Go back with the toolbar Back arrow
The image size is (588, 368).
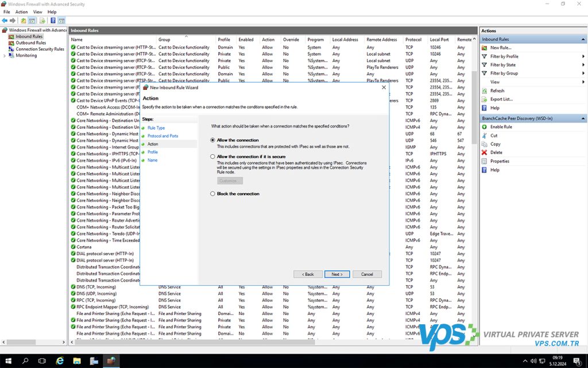pos(5,21)
